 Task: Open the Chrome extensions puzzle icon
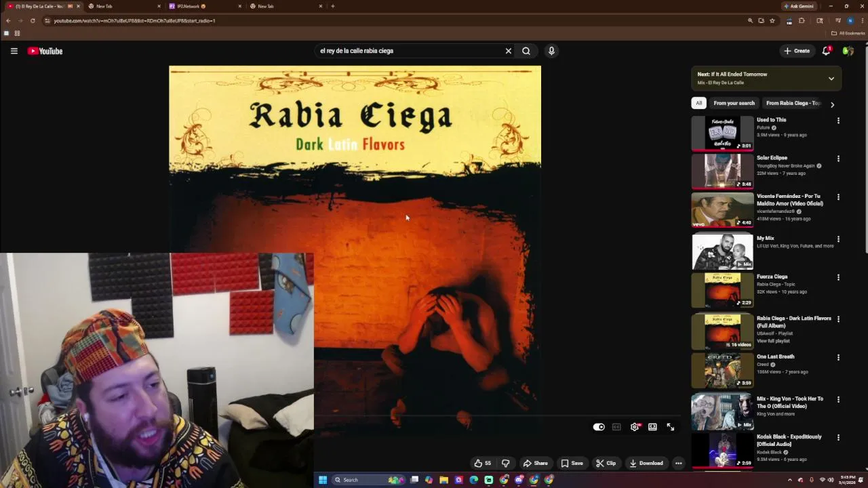tap(802, 20)
